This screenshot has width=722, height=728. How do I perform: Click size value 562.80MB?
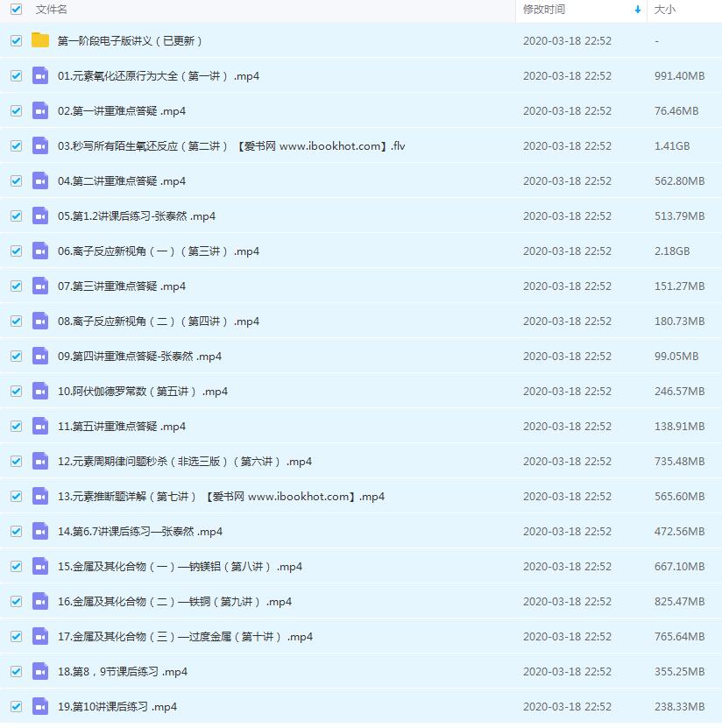679,181
